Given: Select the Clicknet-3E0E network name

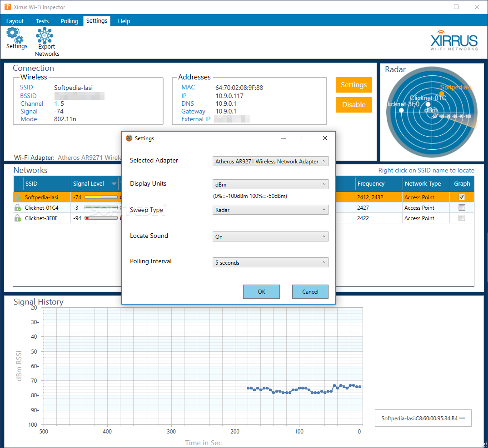Looking at the screenshot, I should coord(41,218).
